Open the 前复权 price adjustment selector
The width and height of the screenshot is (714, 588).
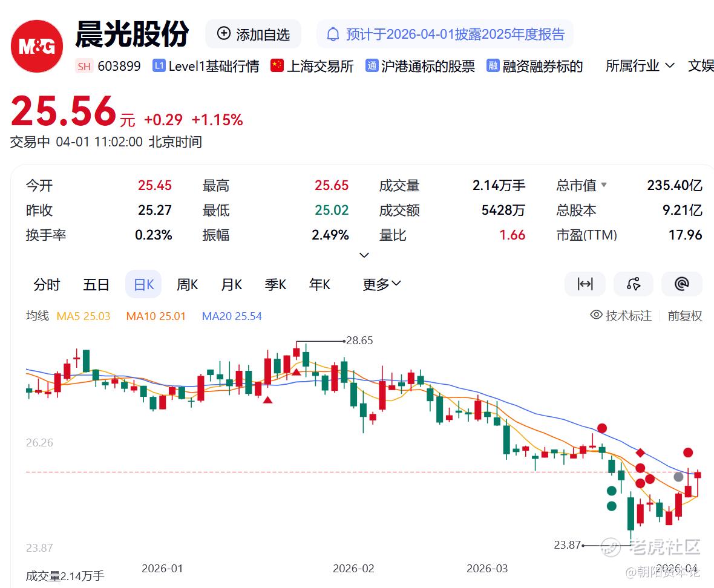pos(685,316)
